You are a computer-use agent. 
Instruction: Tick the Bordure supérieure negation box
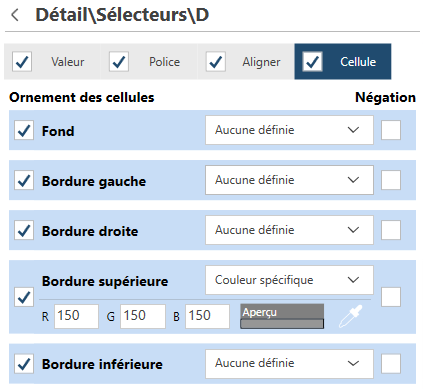[391, 297]
